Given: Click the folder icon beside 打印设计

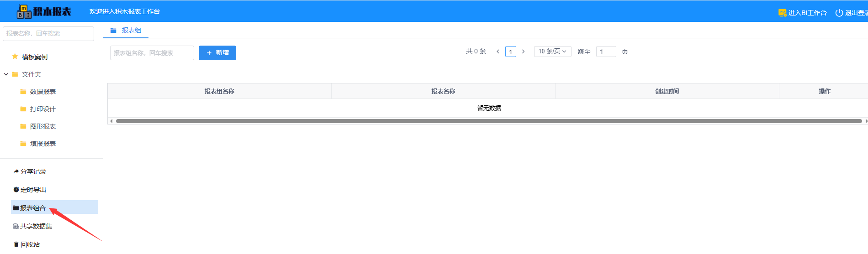Looking at the screenshot, I should [23, 109].
